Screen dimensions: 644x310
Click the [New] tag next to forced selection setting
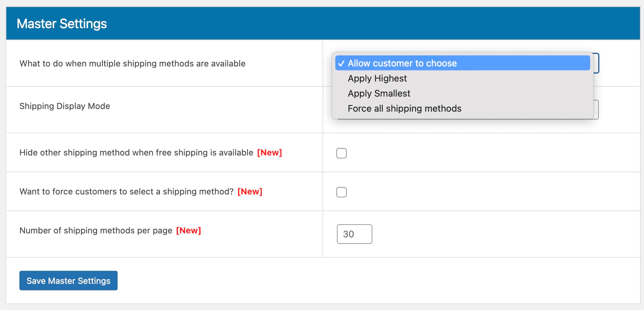[x=250, y=191]
